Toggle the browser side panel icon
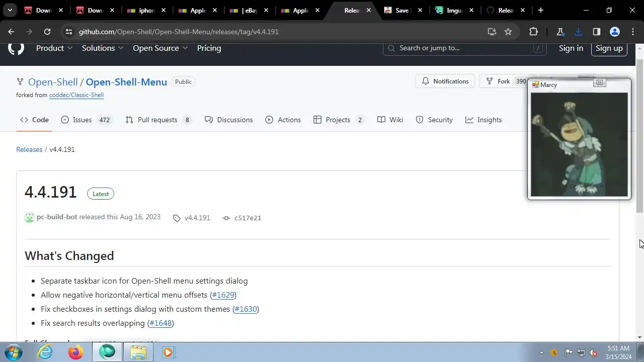 click(597, 32)
